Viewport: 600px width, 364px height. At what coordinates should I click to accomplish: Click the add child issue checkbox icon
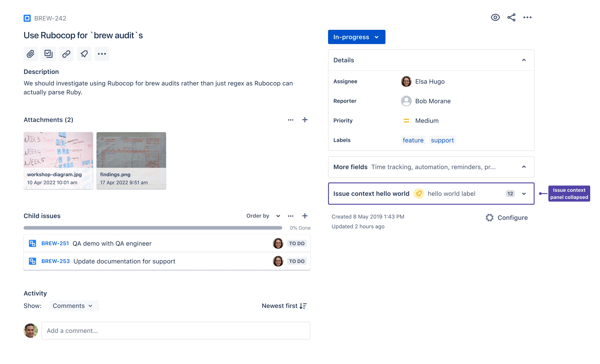(x=49, y=54)
